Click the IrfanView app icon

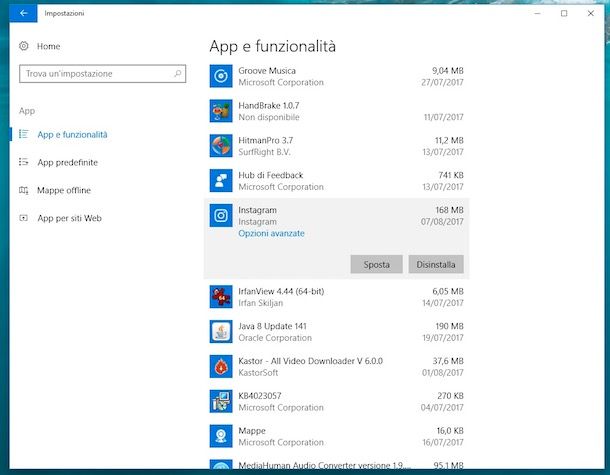[x=221, y=297]
